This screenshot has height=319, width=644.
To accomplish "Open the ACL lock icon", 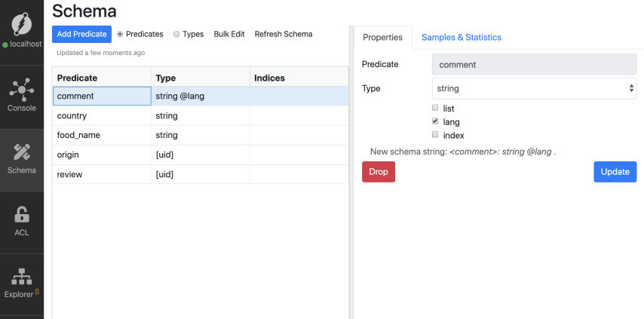I will pos(22,215).
